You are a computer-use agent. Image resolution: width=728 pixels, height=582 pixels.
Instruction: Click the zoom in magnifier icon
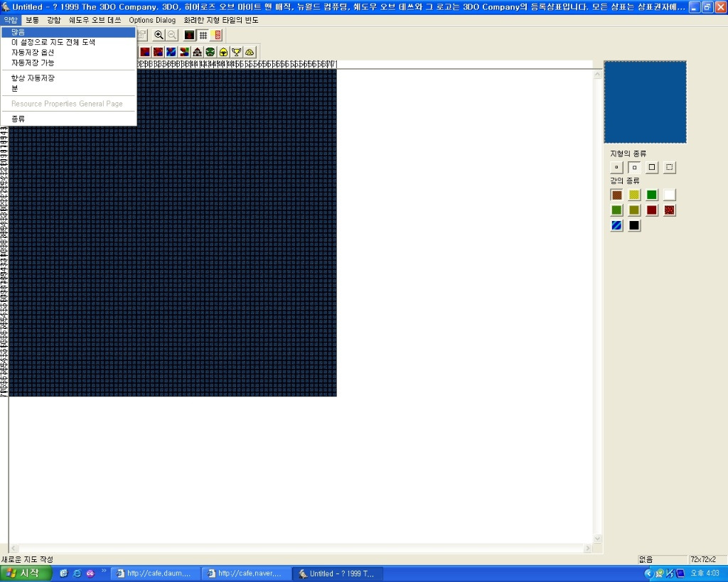[159, 35]
